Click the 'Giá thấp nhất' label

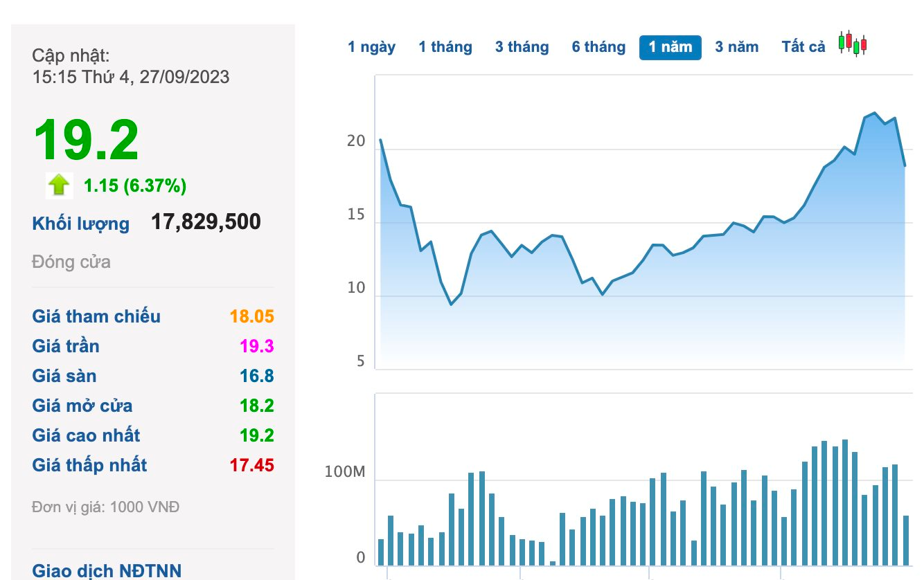point(89,465)
